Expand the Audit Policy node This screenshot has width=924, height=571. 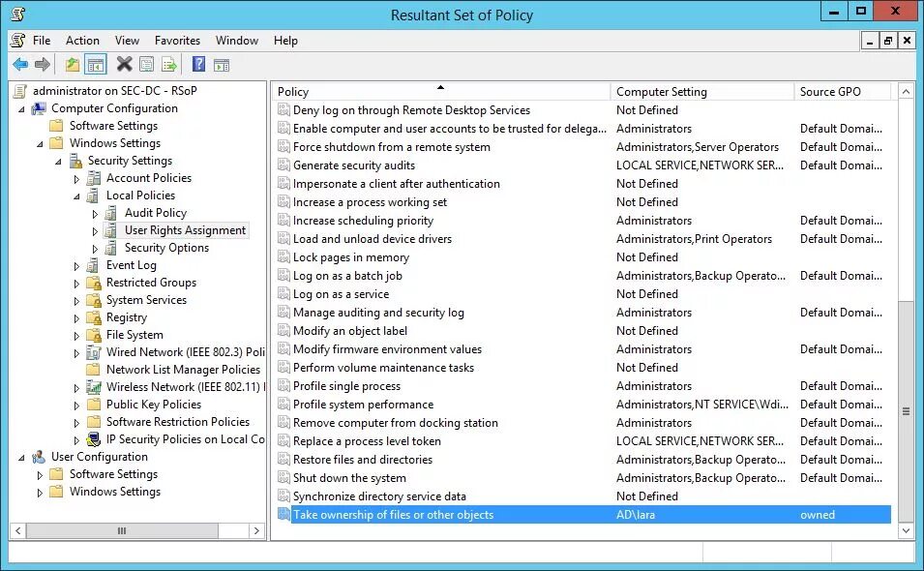pyautogui.click(x=95, y=213)
